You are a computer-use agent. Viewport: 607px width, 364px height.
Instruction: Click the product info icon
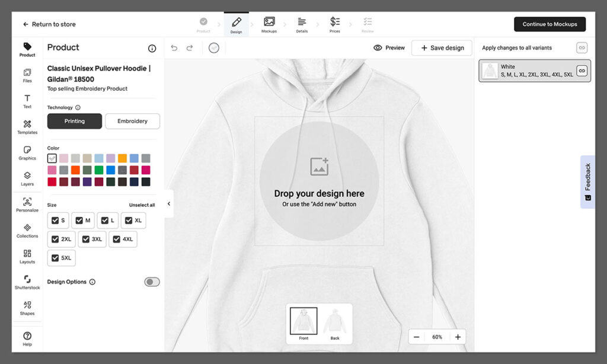(x=152, y=49)
